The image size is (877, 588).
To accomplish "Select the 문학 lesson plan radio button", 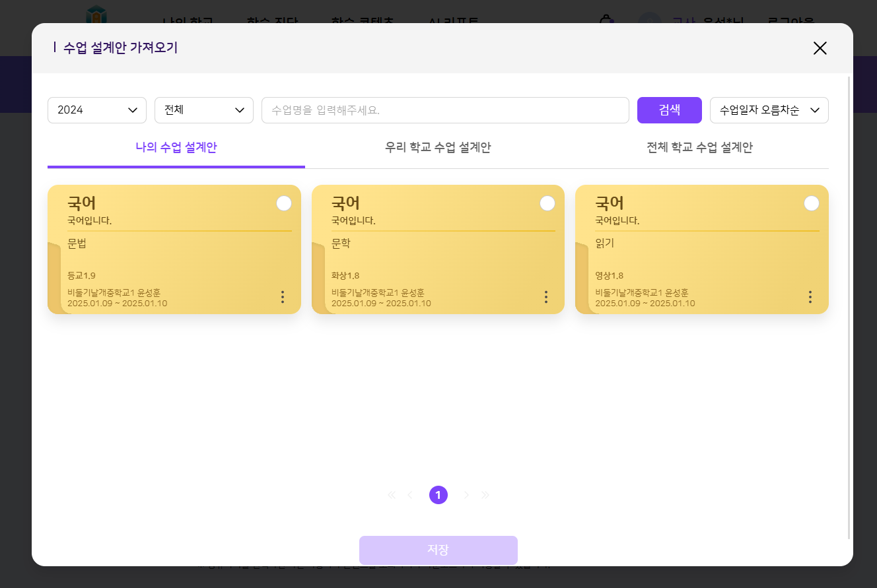I will point(547,203).
